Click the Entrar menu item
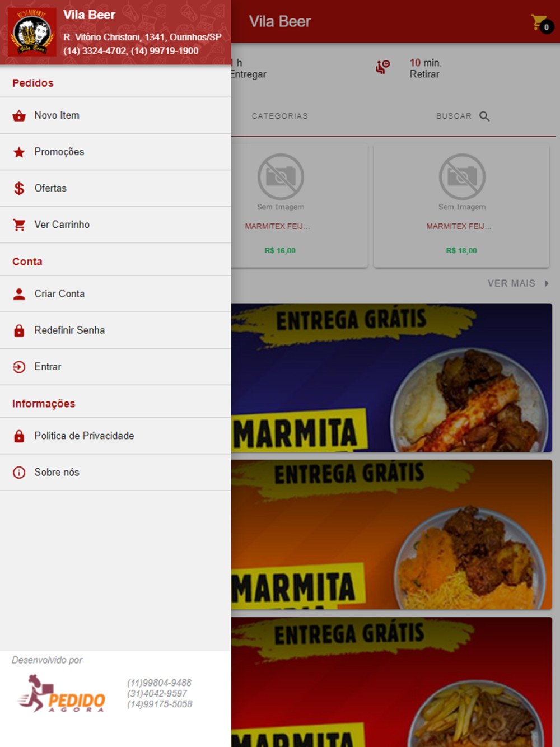The image size is (560, 747). tap(115, 367)
